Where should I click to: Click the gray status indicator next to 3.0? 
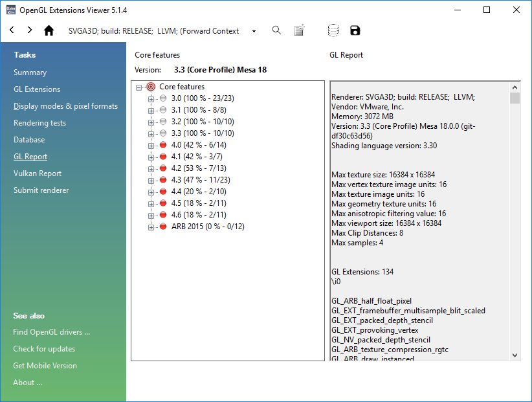tap(162, 98)
